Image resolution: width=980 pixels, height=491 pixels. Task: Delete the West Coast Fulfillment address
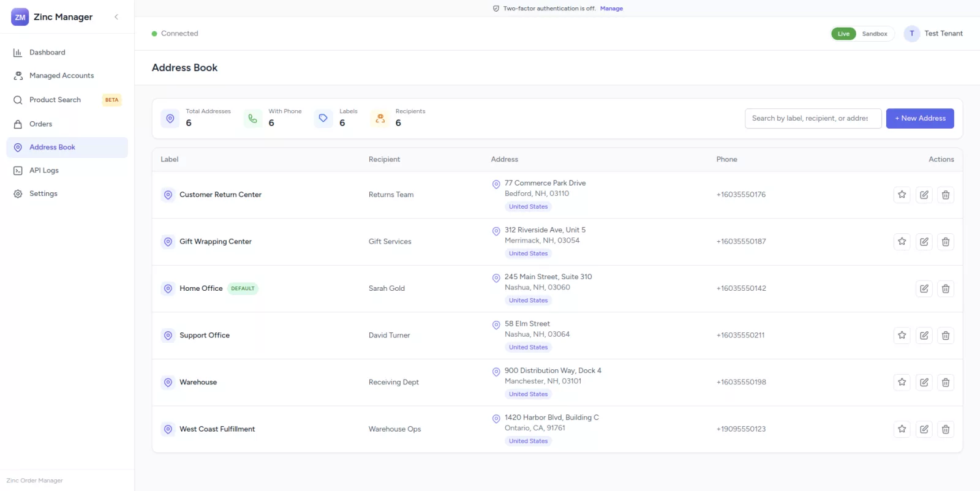(x=946, y=429)
